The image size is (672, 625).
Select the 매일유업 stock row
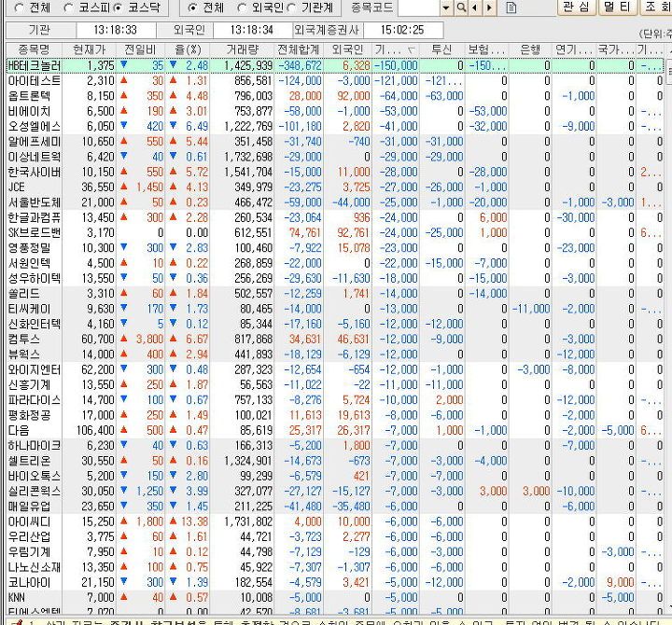(335, 507)
